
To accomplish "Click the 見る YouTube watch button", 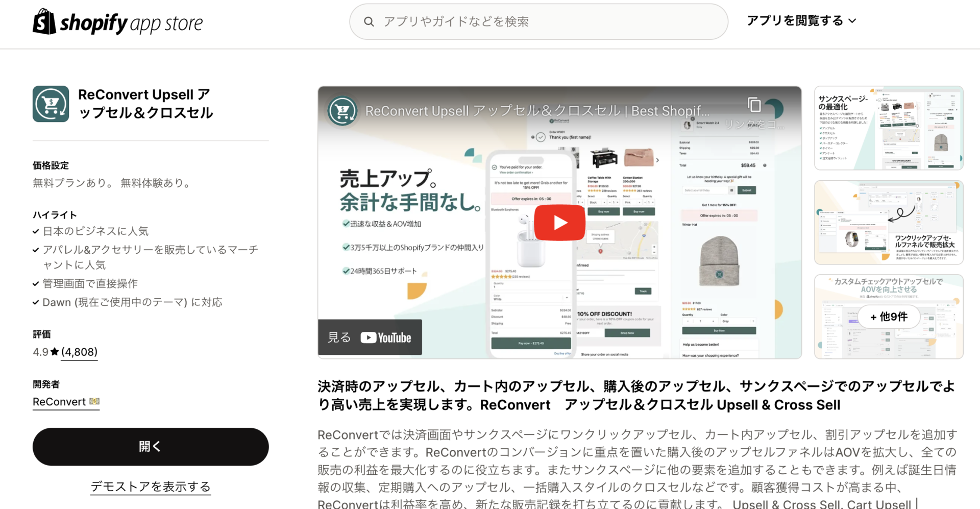I will coord(338,337).
